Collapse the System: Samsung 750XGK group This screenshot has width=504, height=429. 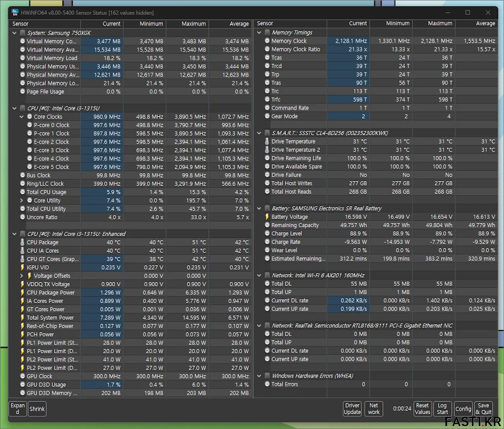pos(14,33)
